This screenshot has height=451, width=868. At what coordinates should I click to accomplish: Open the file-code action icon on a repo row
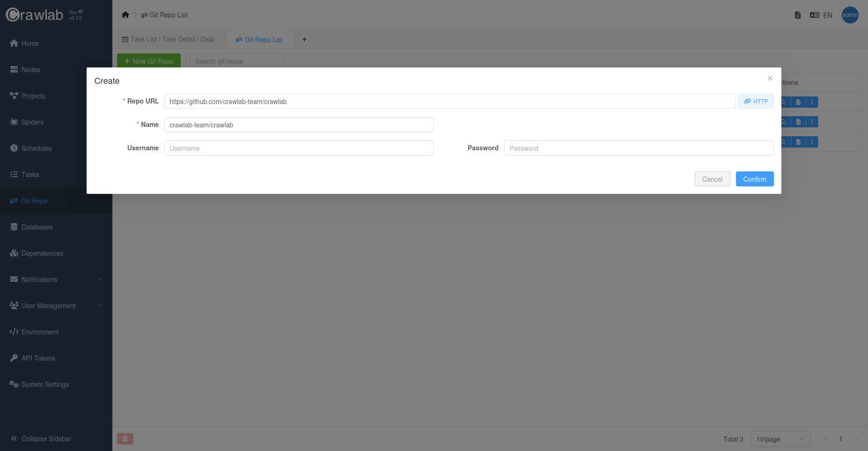(x=798, y=102)
